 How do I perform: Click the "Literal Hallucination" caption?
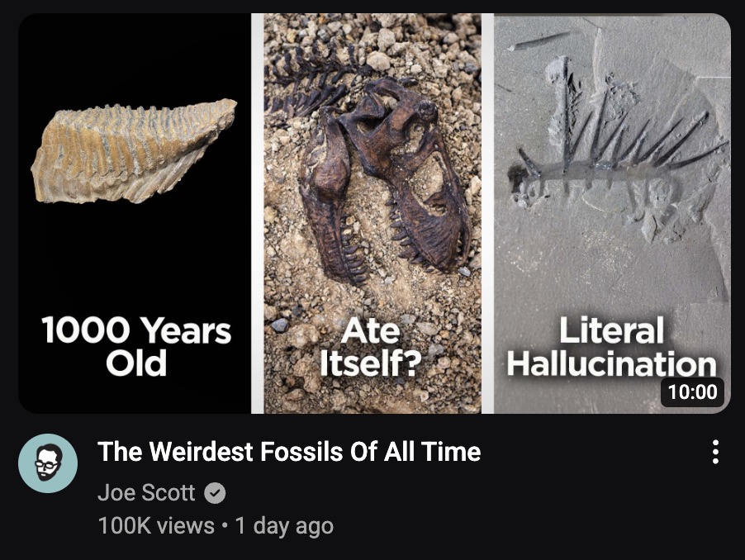pyautogui.click(x=611, y=347)
